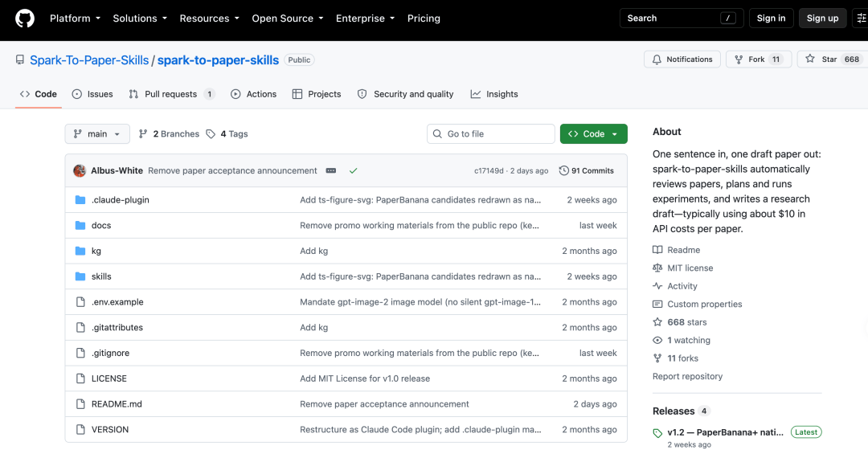Click the bell icon in Notifications
The width and height of the screenshot is (868, 450).
pyautogui.click(x=657, y=59)
